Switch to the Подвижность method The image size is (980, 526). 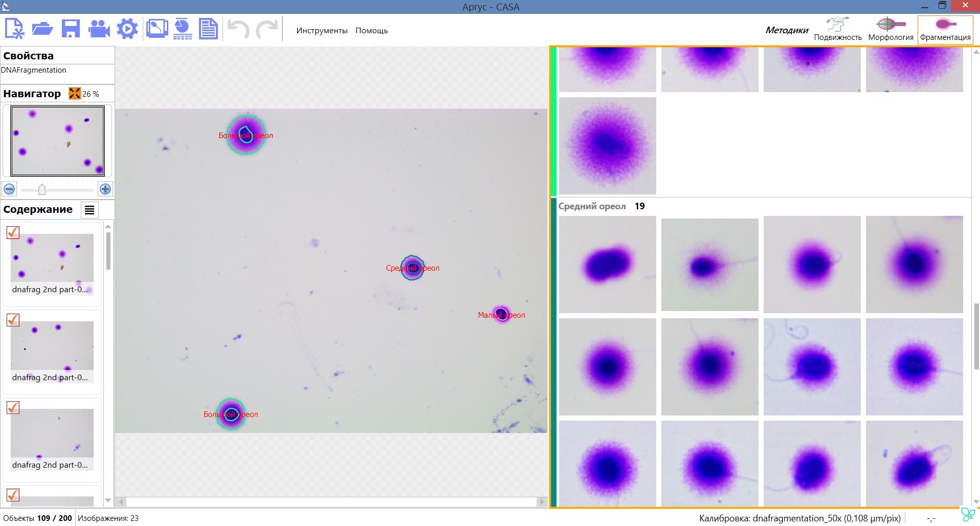[x=838, y=30]
